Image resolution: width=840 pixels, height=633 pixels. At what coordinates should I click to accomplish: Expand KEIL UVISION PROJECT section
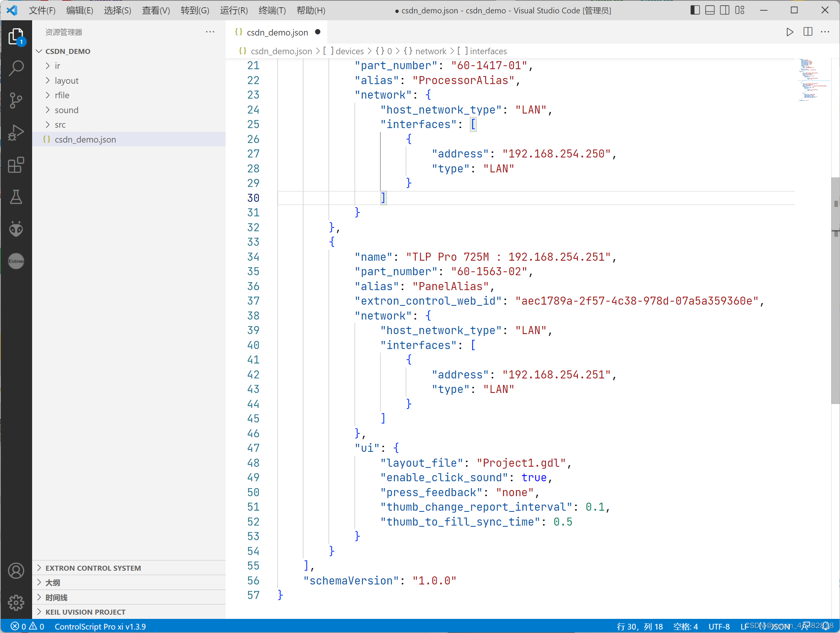85,612
